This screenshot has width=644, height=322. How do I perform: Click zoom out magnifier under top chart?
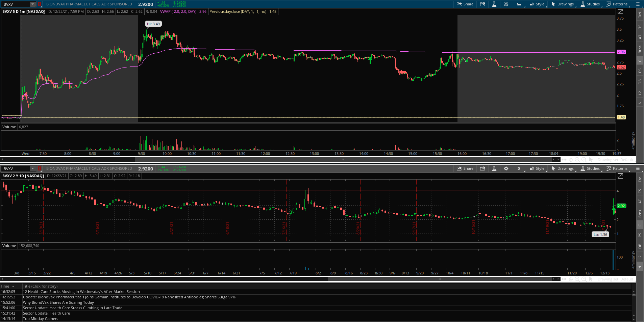pos(584,160)
